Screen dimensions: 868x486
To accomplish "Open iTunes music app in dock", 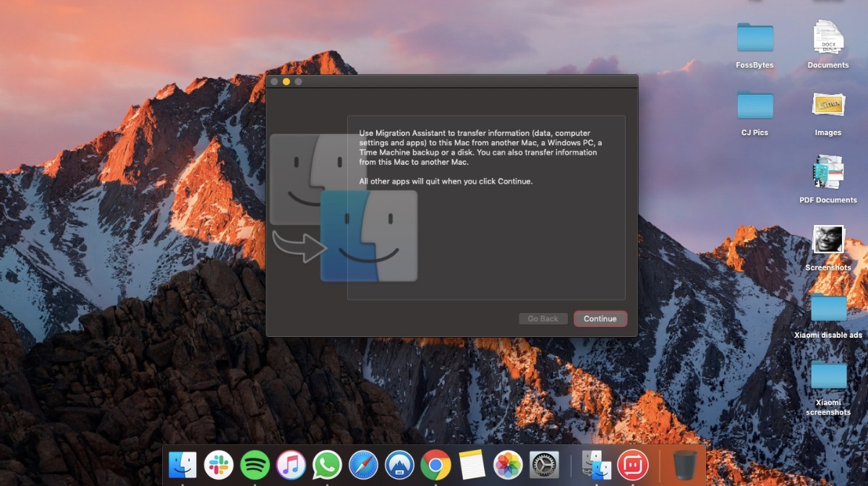I will [x=291, y=464].
